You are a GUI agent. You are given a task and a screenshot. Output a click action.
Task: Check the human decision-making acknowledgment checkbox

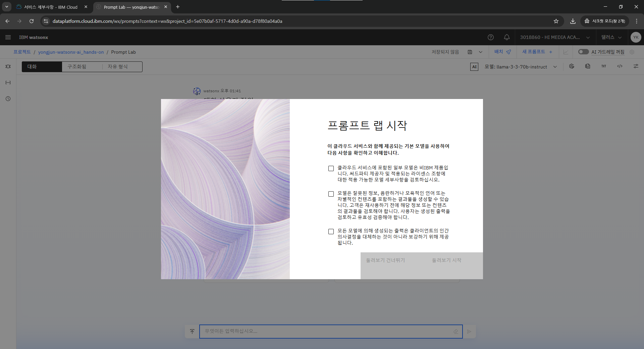pyautogui.click(x=331, y=232)
